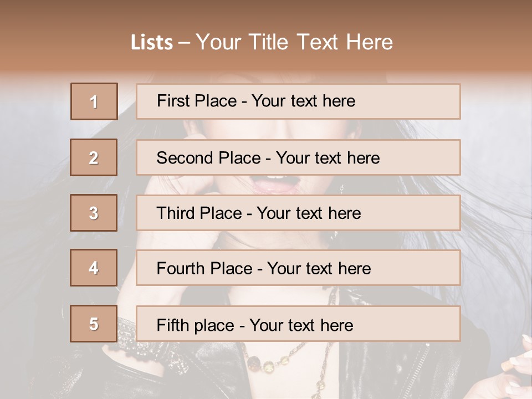Select the number 2 square

pyautogui.click(x=94, y=157)
